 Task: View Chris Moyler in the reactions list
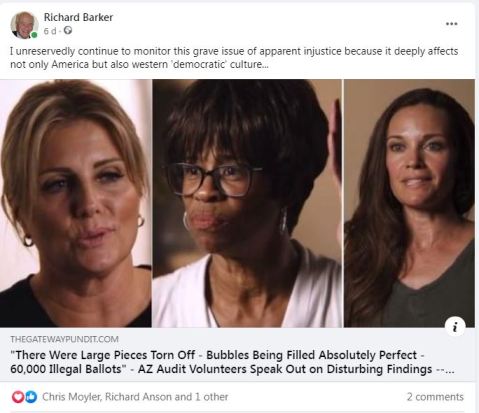pos(72,397)
